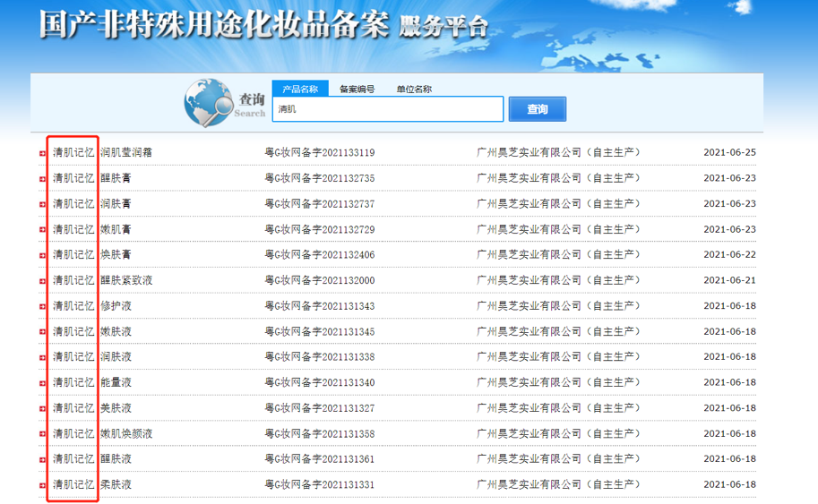The height and width of the screenshot is (504, 818).
Task: Click record number 粤G妆网备字2021132000
Action: pos(319,280)
